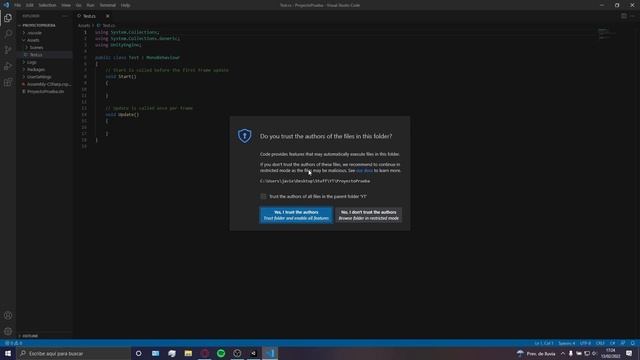The image size is (640, 360).
Task: Open the Source Control view
Action: [x=8, y=50]
